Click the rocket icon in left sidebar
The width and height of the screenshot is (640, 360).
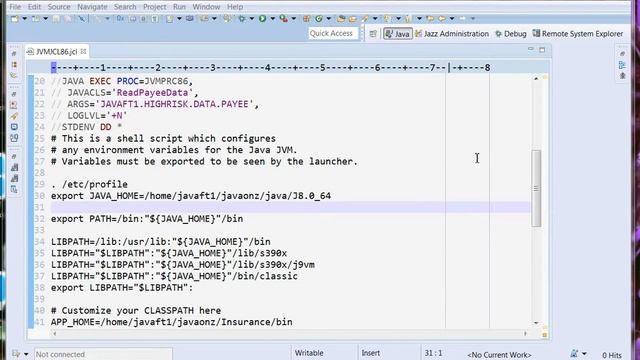pos(14,117)
